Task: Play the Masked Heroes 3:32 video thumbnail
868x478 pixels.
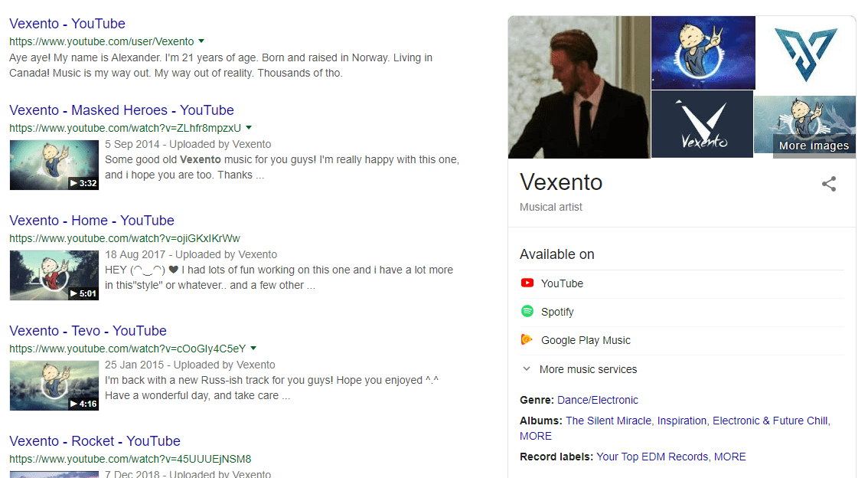Action: (x=54, y=165)
